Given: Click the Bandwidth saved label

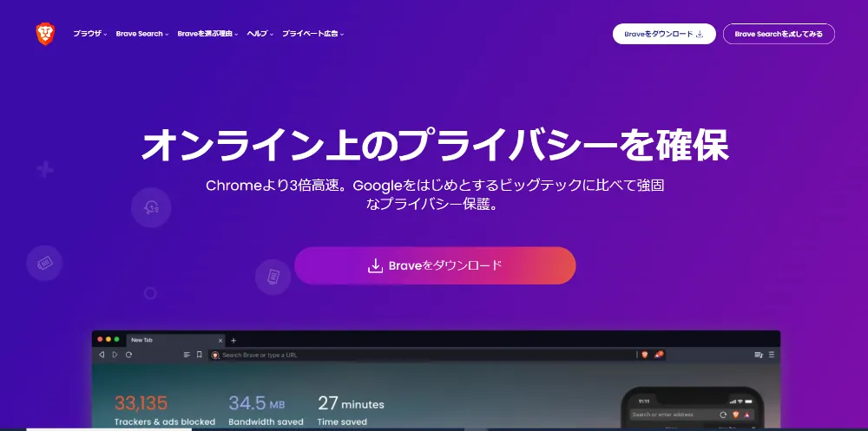Looking at the screenshot, I should click(x=266, y=422).
